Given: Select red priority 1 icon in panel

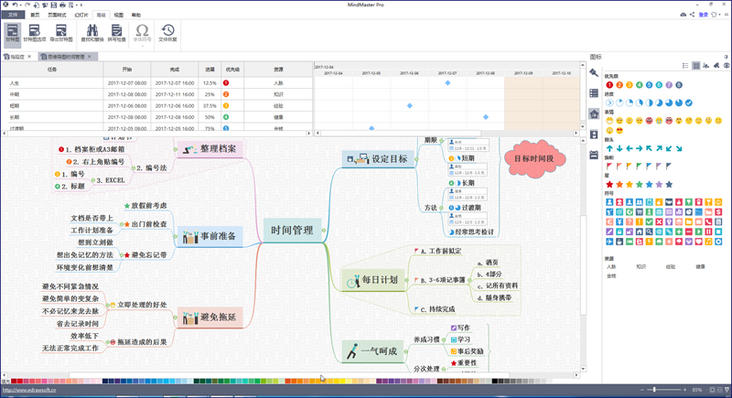Looking at the screenshot, I should point(609,85).
